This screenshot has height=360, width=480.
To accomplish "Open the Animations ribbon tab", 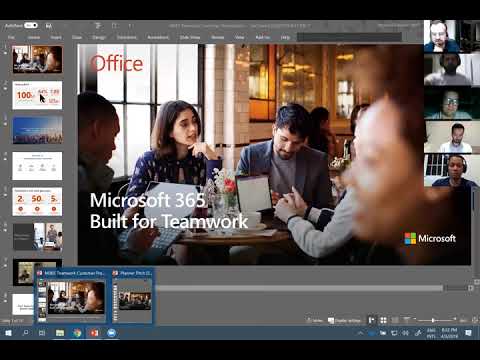I will coord(158,37).
